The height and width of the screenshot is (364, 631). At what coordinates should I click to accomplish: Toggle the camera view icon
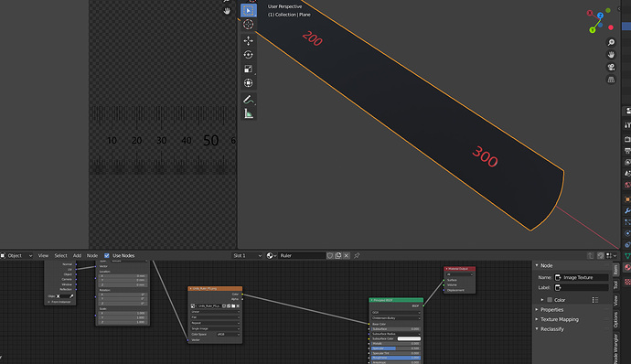(x=611, y=68)
